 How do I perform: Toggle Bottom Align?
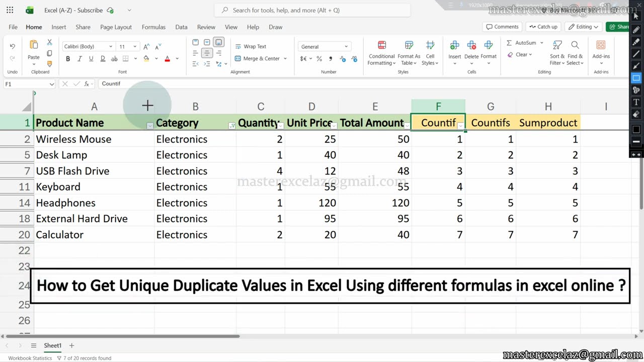[x=218, y=42]
